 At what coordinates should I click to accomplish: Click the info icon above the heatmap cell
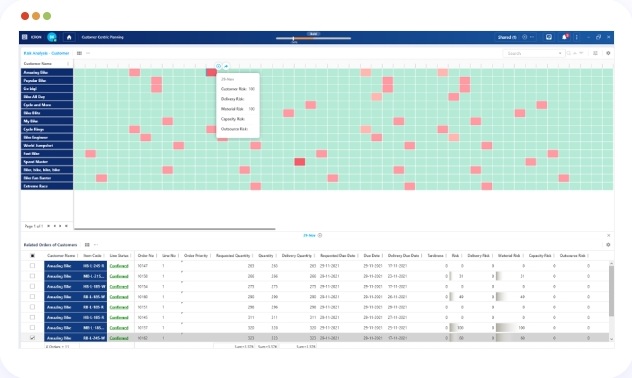click(218, 66)
